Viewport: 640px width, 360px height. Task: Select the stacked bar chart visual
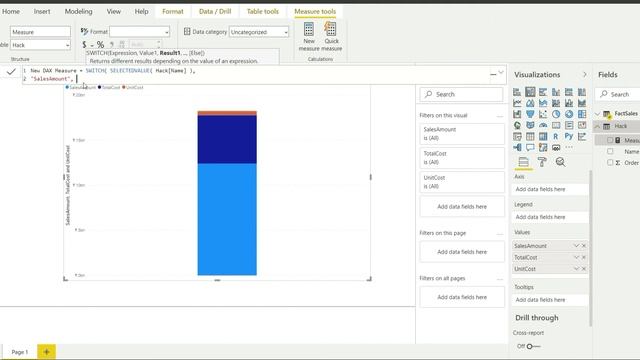[x=517, y=92]
